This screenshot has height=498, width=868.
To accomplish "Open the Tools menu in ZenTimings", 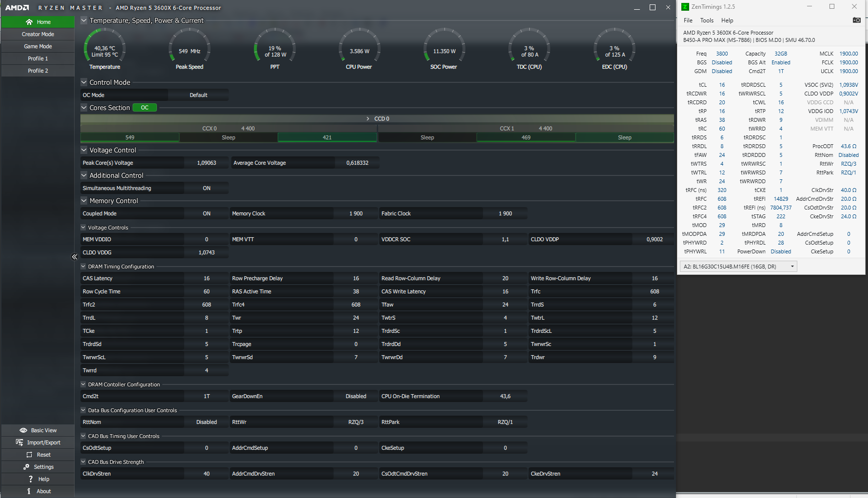I will pos(707,20).
